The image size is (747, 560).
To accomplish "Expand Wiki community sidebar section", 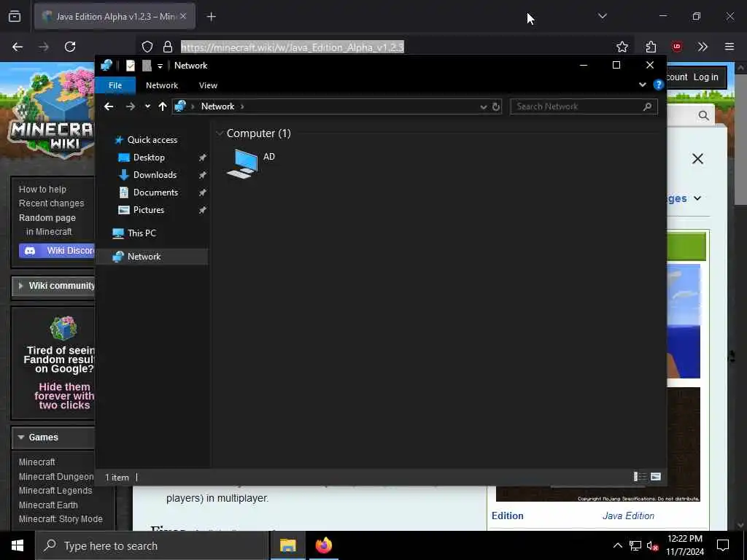I will tap(53, 286).
